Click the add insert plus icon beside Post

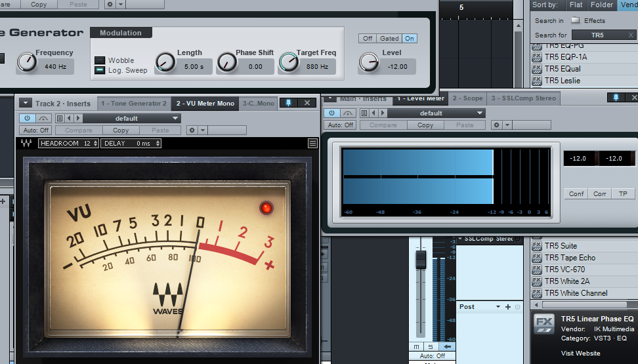coord(508,307)
